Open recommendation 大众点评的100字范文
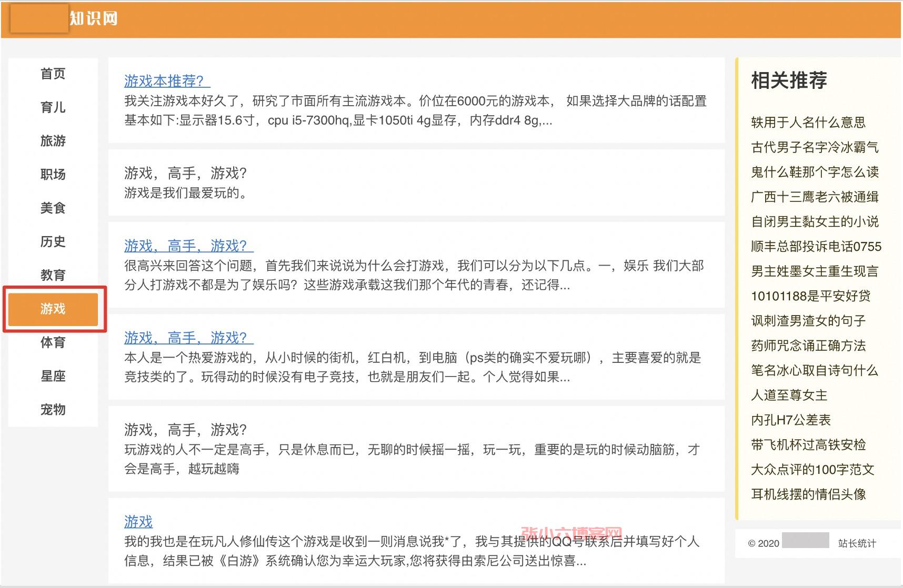 [812, 469]
